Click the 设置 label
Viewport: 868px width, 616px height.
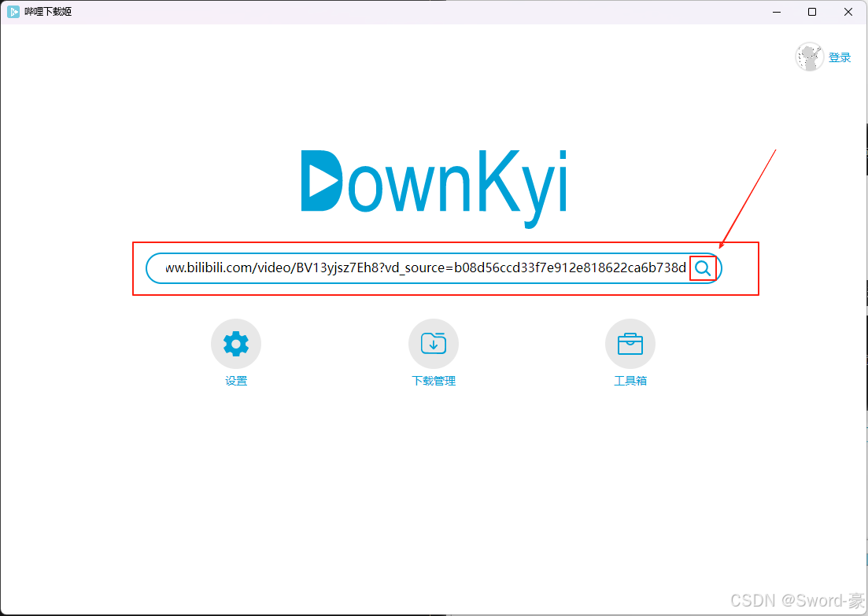[236, 381]
